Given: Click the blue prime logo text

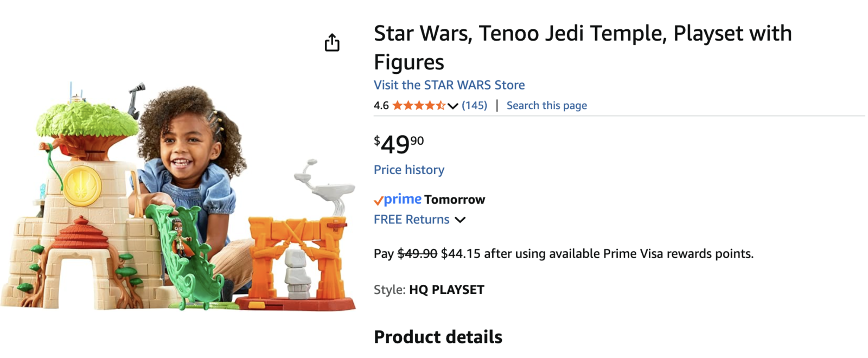Looking at the screenshot, I should pos(403,199).
